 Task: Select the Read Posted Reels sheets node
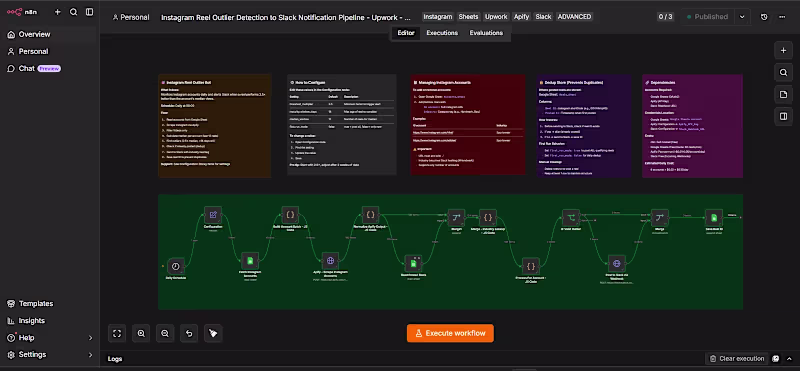[413, 263]
